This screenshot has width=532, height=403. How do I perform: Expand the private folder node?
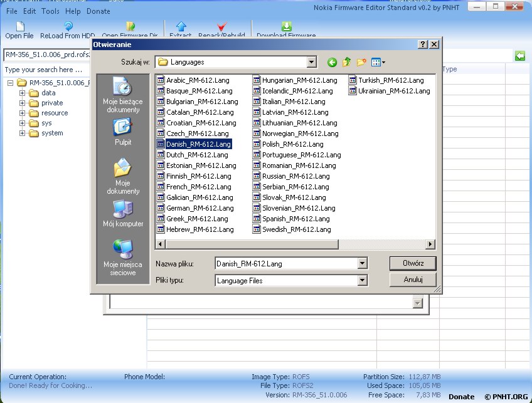pyautogui.click(x=23, y=103)
